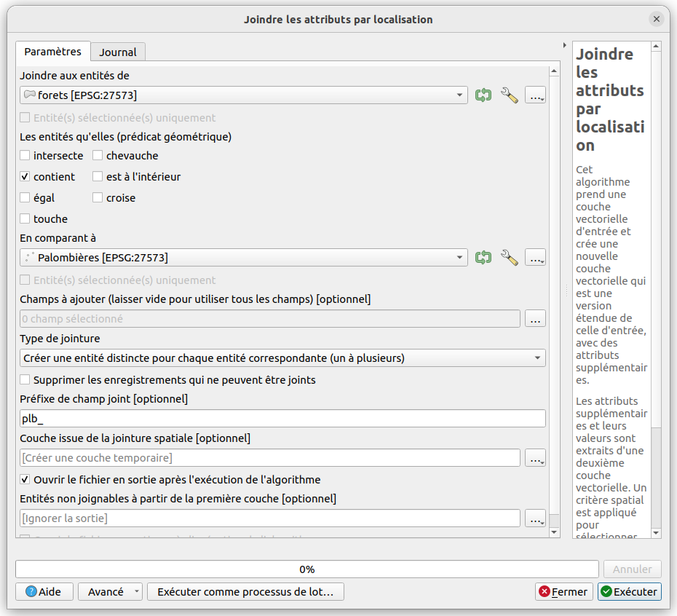
Task: Open advanced options wrench for forets layer
Action: (510, 95)
